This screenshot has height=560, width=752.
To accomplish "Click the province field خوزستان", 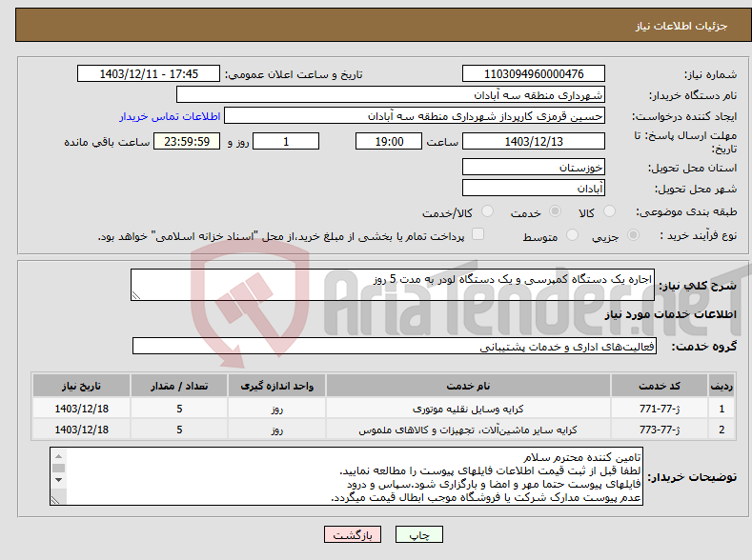I will pos(534,168).
